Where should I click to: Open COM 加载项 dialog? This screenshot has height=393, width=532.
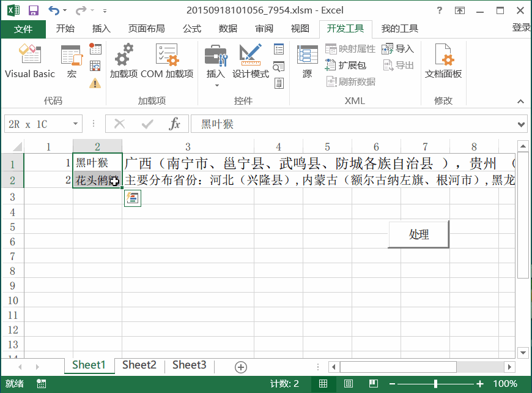pos(166,62)
